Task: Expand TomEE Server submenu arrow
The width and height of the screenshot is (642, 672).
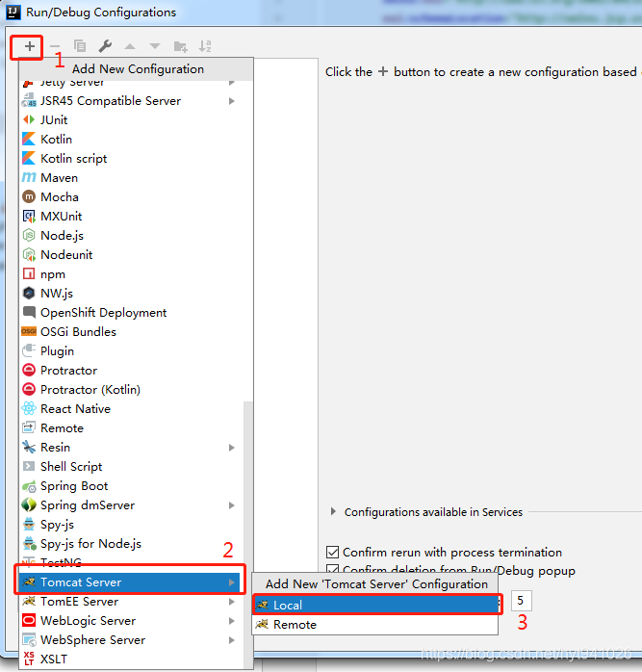Action: coord(232,602)
